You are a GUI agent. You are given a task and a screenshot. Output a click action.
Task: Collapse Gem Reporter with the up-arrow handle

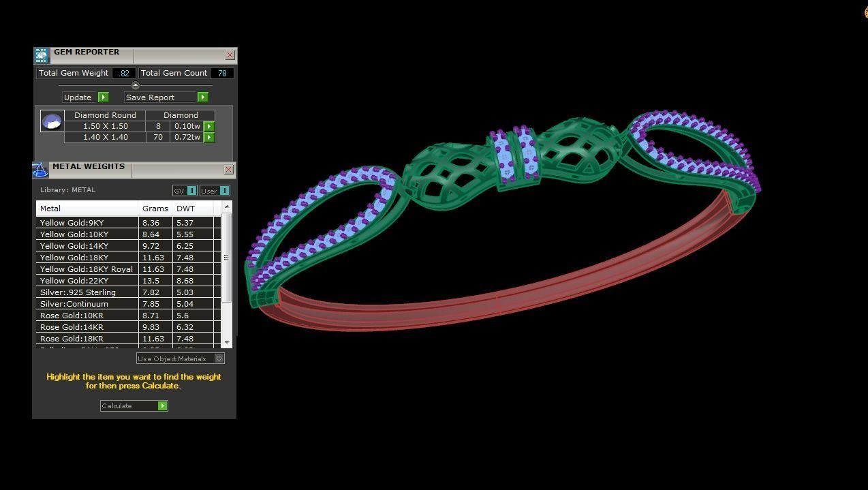(x=135, y=85)
